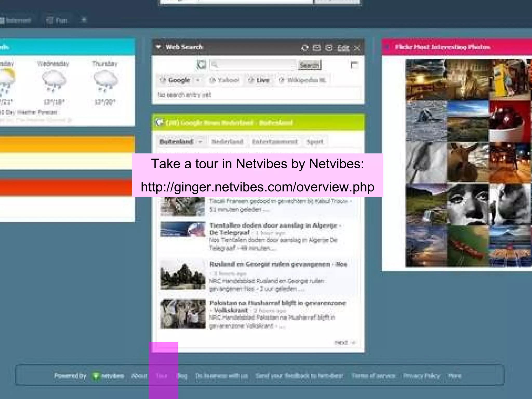Switch to the Fun page tab
This screenshot has height=399, width=532.
pos(57,20)
